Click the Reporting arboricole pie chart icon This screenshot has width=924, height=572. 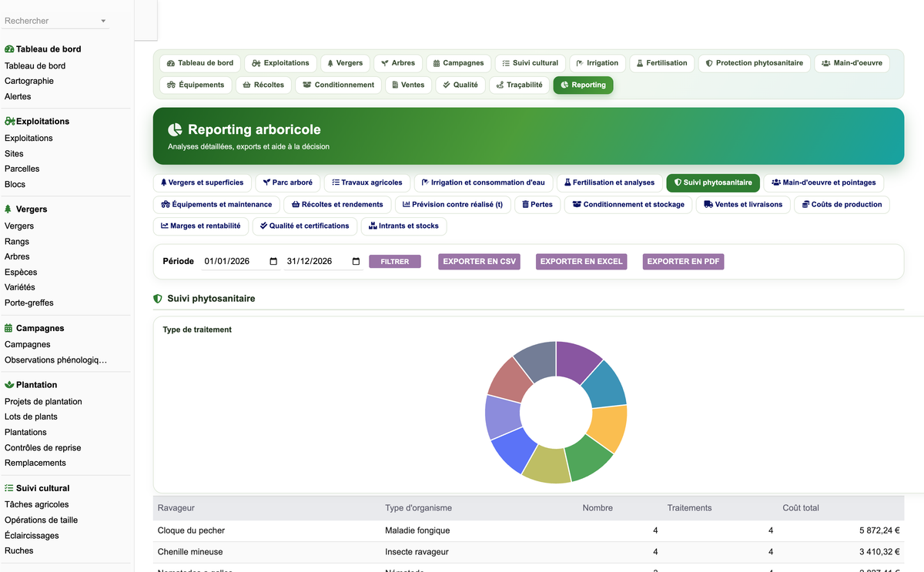click(x=175, y=129)
